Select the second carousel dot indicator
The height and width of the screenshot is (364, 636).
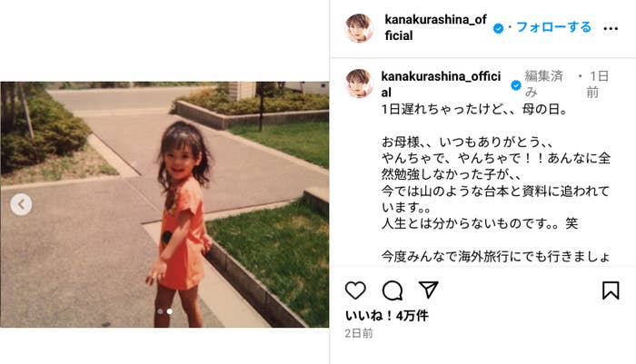[170, 311]
